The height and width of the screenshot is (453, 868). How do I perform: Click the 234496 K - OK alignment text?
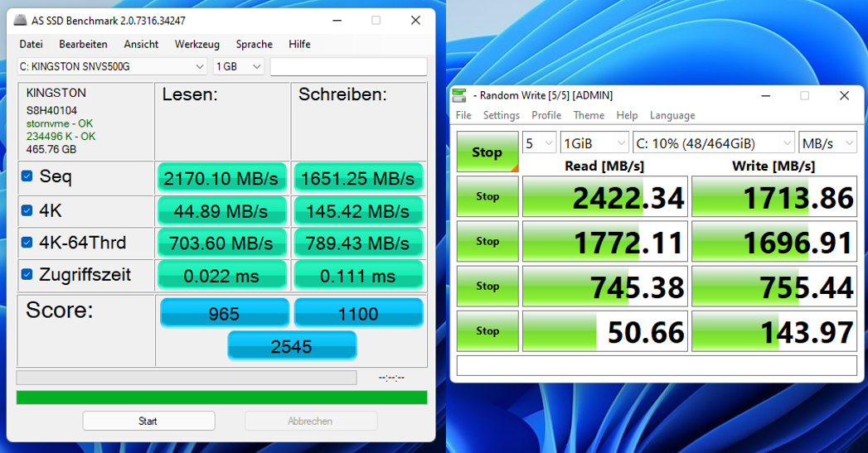61,136
